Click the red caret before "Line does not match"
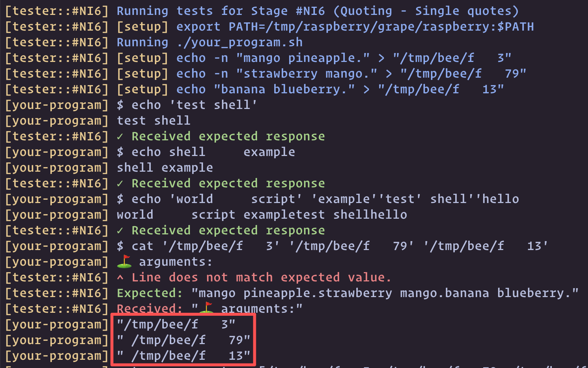 click(x=120, y=277)
